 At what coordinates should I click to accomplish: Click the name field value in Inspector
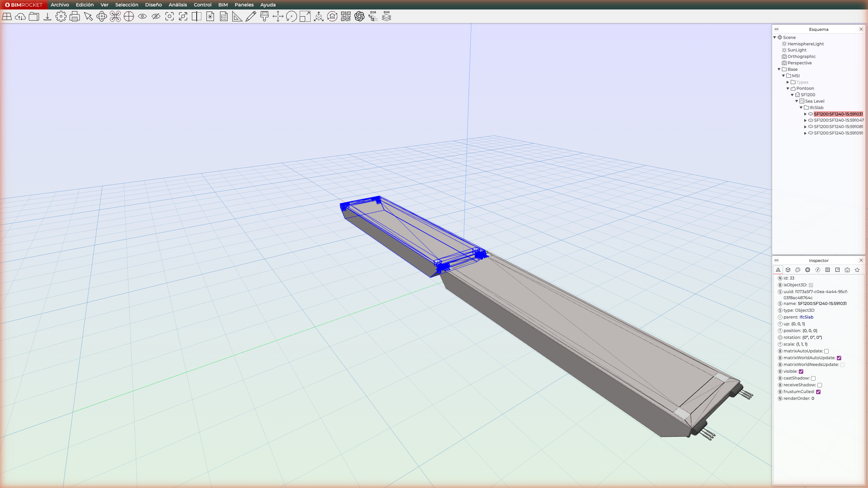tap(822, 304)
